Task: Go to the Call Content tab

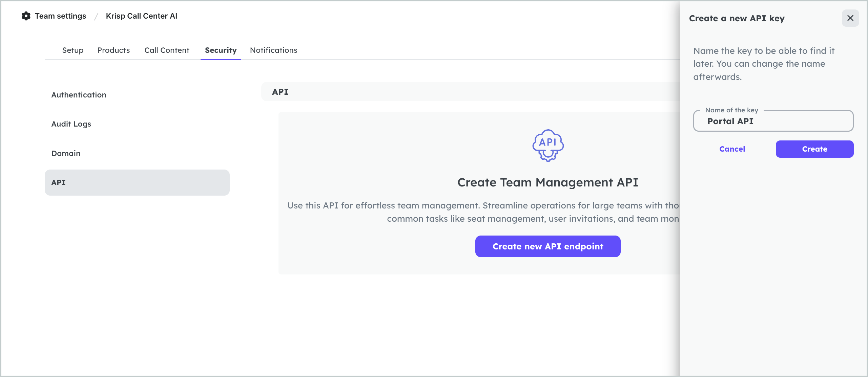Action: point(167,50)
